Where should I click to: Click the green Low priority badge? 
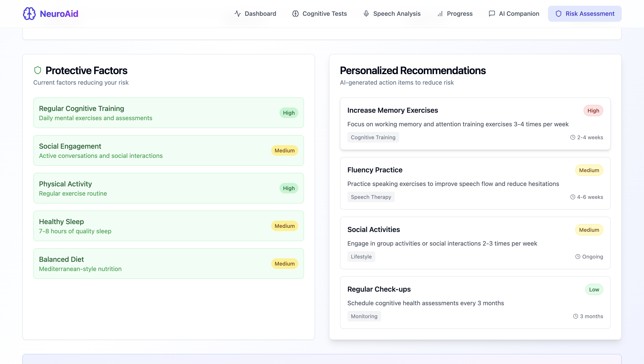594,290
